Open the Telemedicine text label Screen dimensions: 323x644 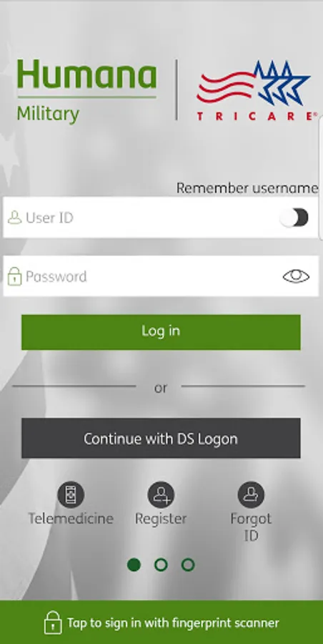tap(71, 518)
